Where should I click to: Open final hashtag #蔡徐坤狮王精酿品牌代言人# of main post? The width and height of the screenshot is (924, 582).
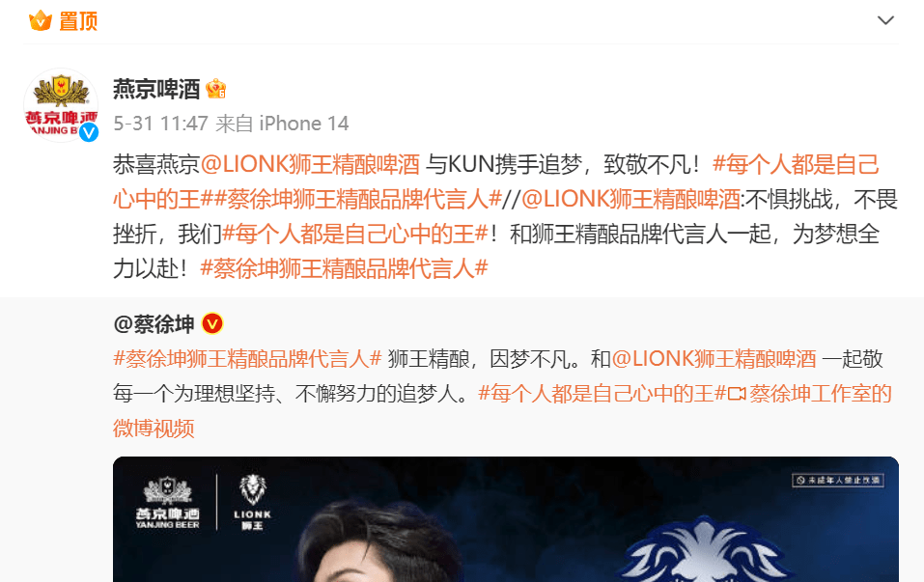coord(344,268)
